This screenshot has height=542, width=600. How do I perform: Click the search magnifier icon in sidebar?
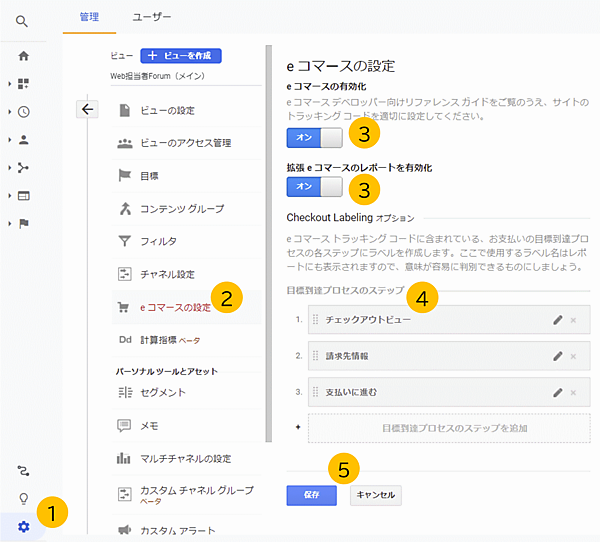click(23, 20)
